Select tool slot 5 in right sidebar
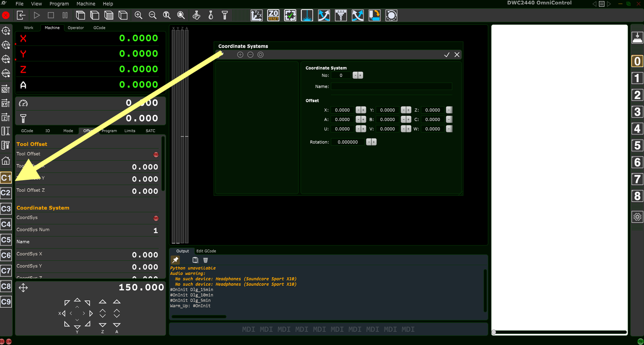Viewport: 644px width, 345px height. pos(637,145)
